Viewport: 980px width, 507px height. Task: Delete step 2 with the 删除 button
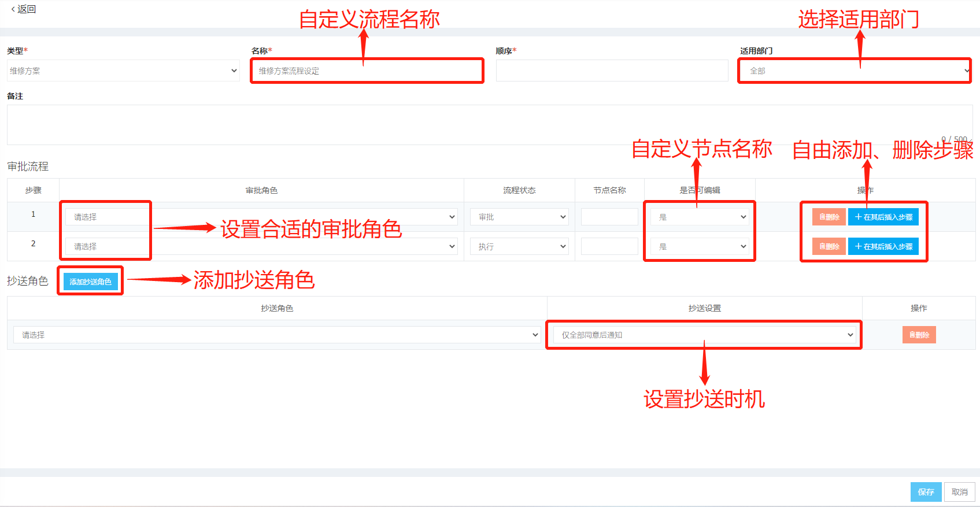pyautogui.click(x=829, y=246)
